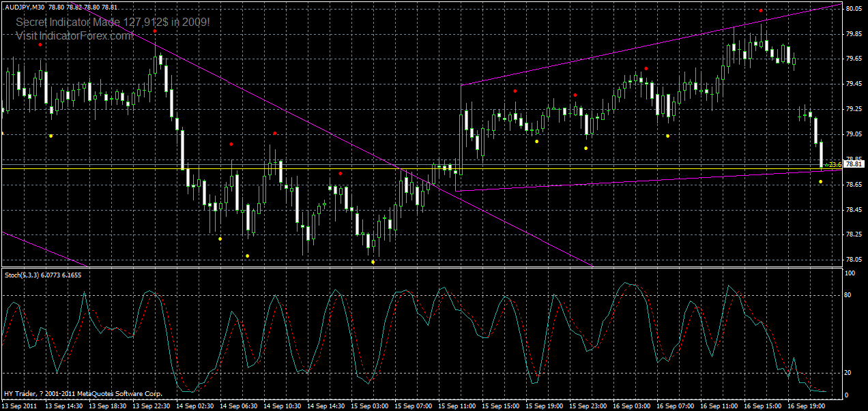Click the rising upper magenta channel line
868x411 pixels.
click(614, 51)
